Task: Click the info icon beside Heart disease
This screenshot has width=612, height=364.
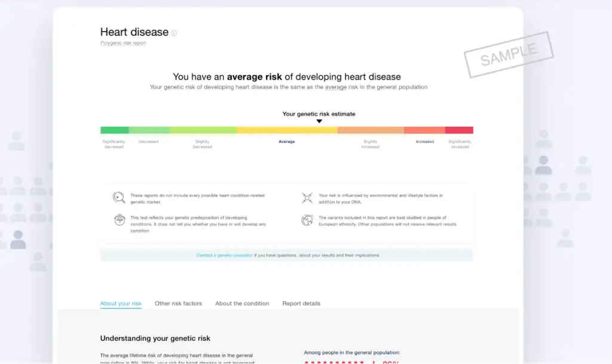Action: [174, 33]
